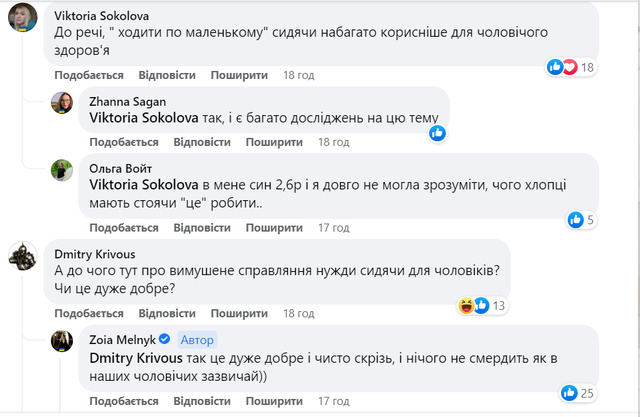Click Dmitry Krivous's profile avatar
640x417 pixels.
pos(24,256)
